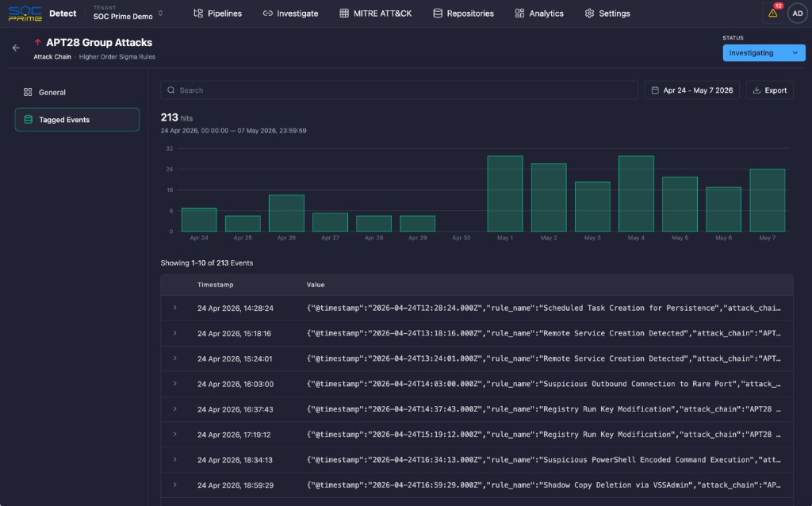
Task: Focus the events Search field
Action: (x=400, y=90)
